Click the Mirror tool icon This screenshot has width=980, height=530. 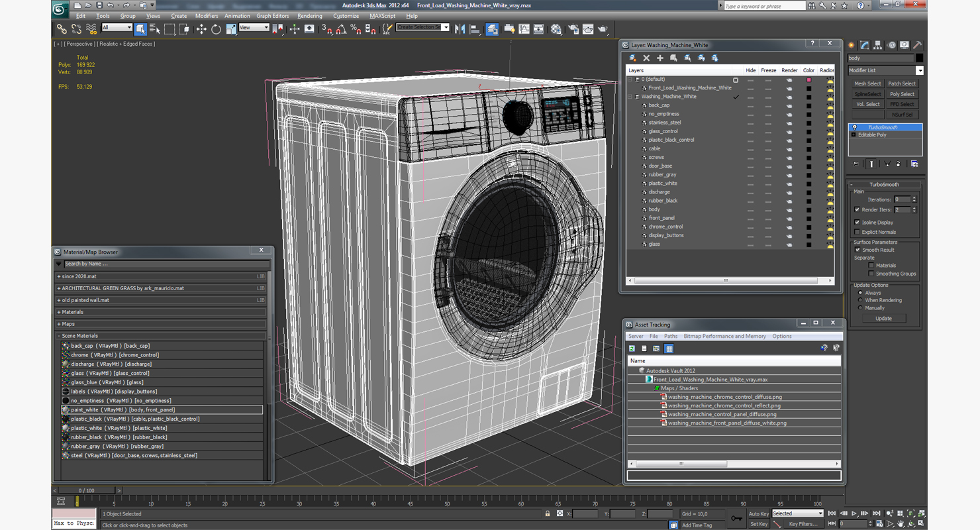point(460,29)
